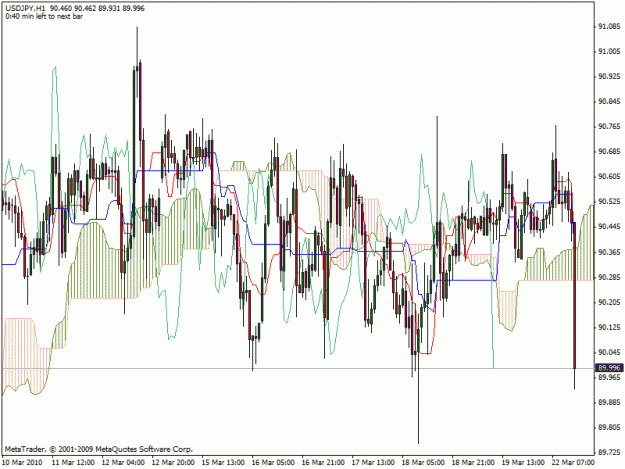Click the 90.845 price level label
The image size is (625, 469).
pyautogui.click(x=609, y=102)
